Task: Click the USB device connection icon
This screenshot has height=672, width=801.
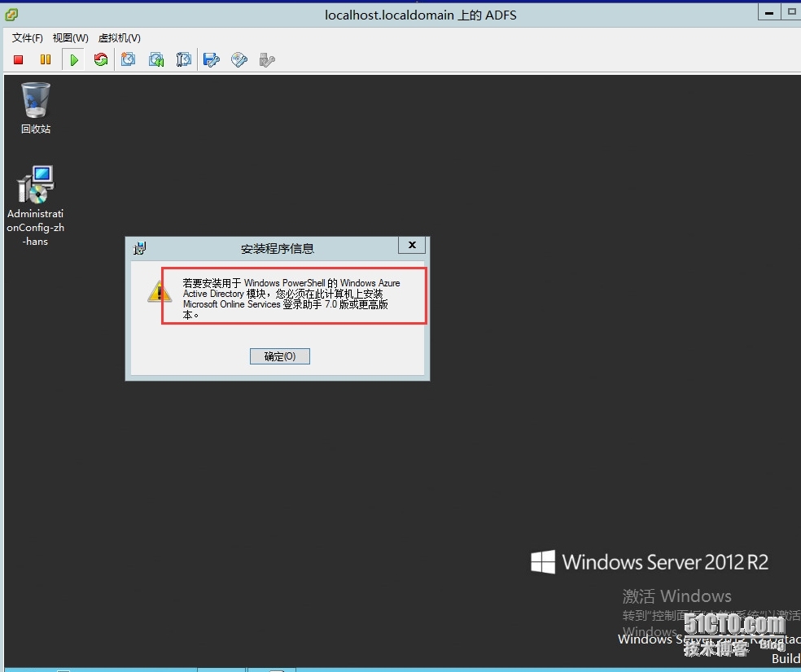Action: click(x=267, y=59)
